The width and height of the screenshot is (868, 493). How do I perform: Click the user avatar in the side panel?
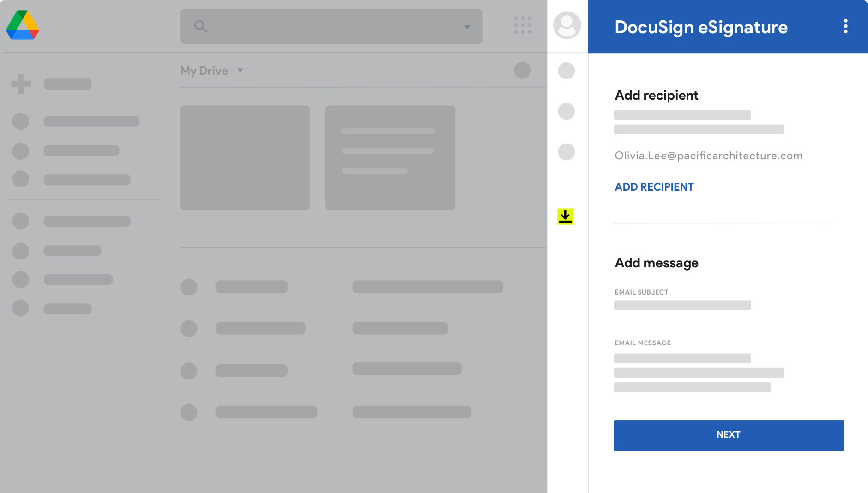567,25
